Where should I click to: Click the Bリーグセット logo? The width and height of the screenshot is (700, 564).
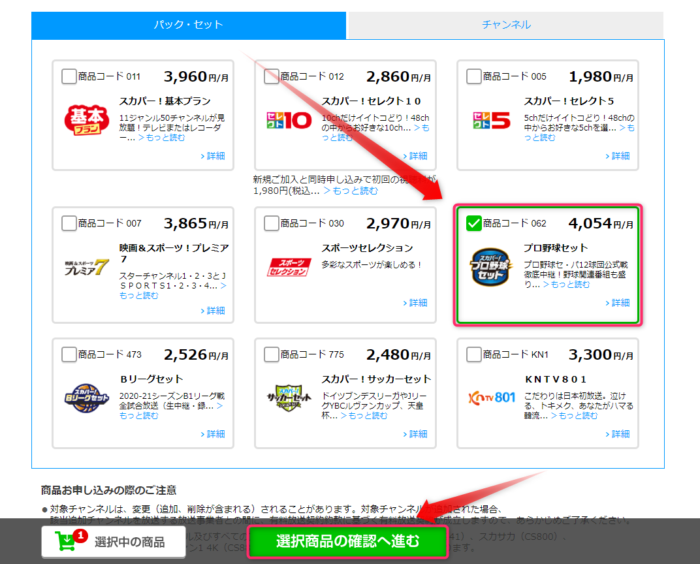click(86, 398)
